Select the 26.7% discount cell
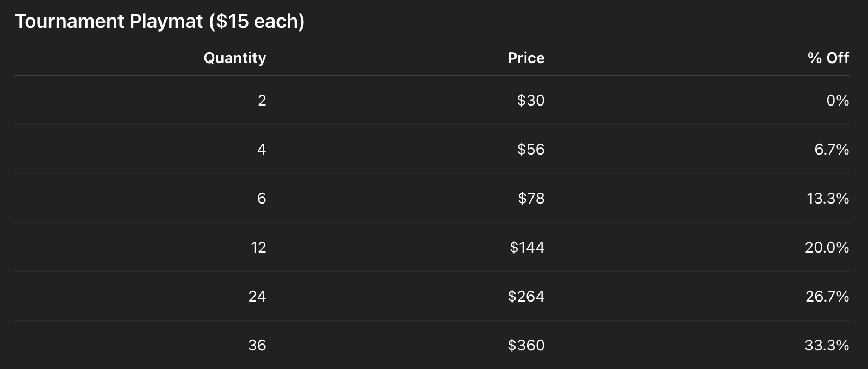The height and width of the screenshot is (369, 868). [827, 296]
